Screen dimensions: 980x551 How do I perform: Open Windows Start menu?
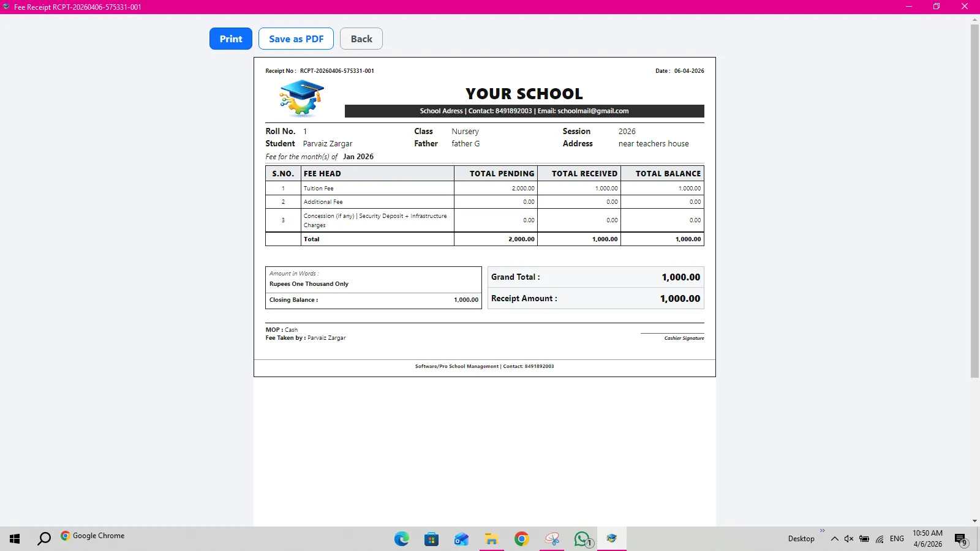coord(15,539)
